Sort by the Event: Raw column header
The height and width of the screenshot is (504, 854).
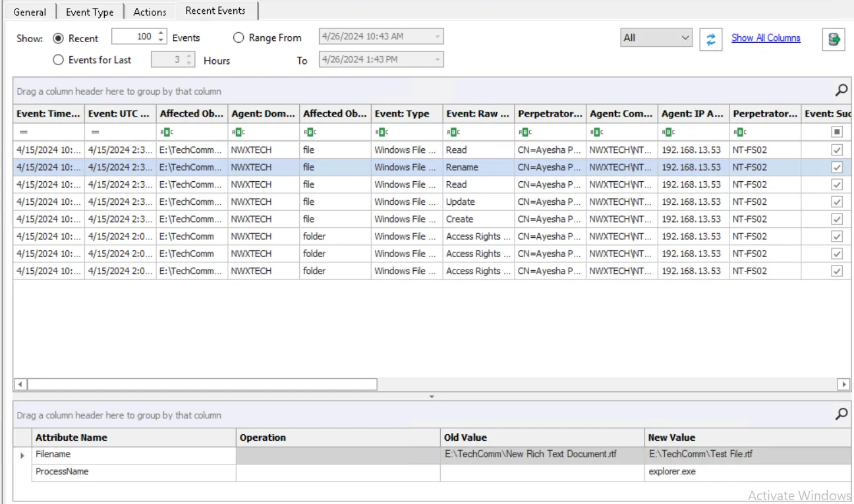coord(478,113)
